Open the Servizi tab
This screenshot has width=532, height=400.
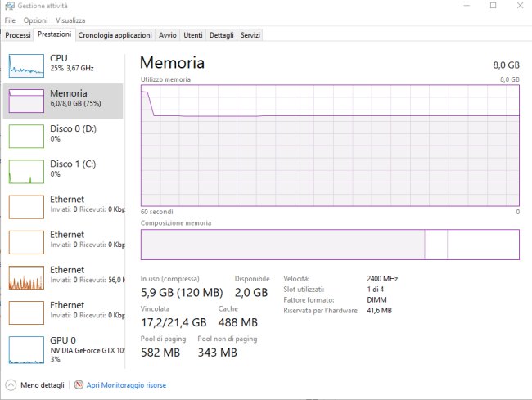[x=250, y=35]
